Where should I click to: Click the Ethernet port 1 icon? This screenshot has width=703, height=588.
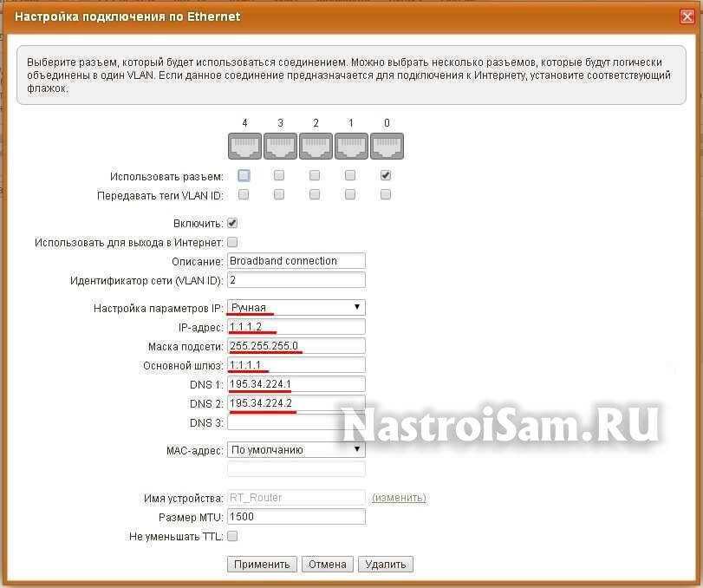(351, 146)
